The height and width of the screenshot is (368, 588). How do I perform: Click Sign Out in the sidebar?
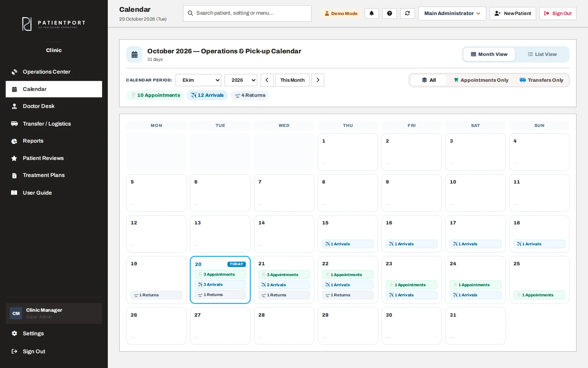click(x=54, y=351)
